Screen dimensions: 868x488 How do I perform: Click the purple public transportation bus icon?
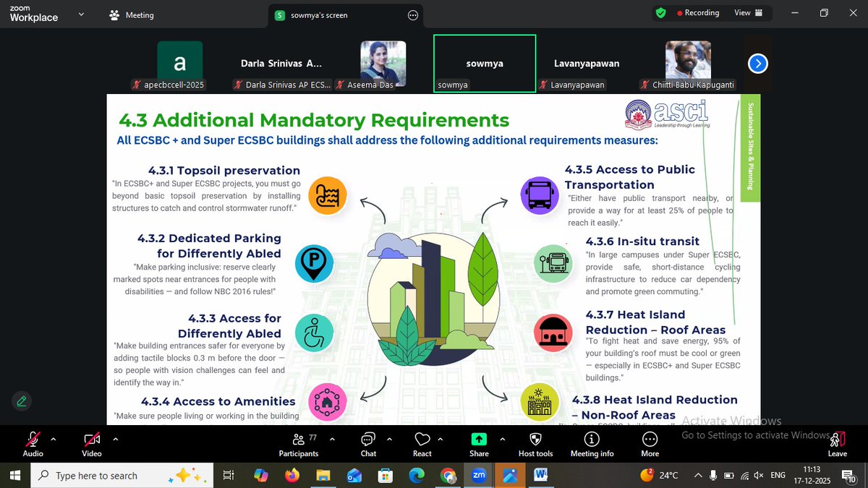click(x=540, y=195)
